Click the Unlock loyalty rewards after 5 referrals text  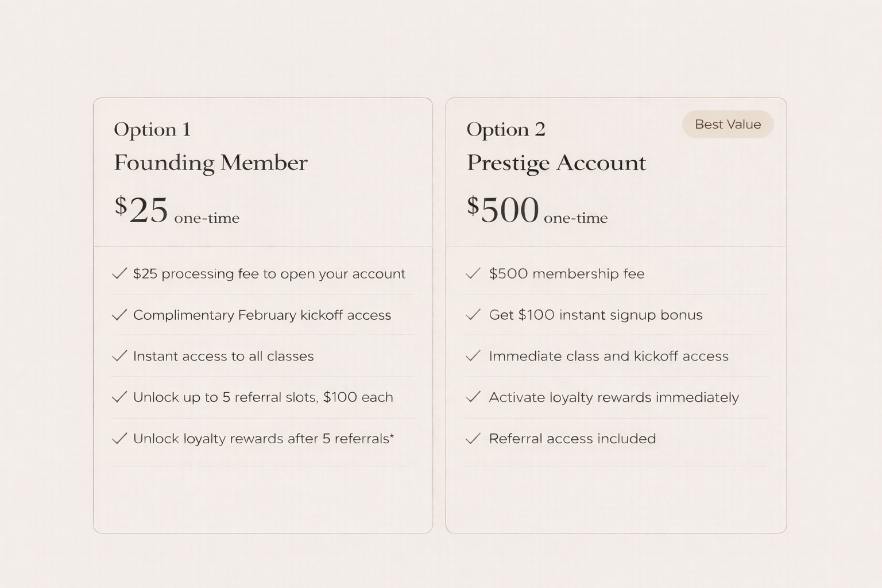[264, 439]
